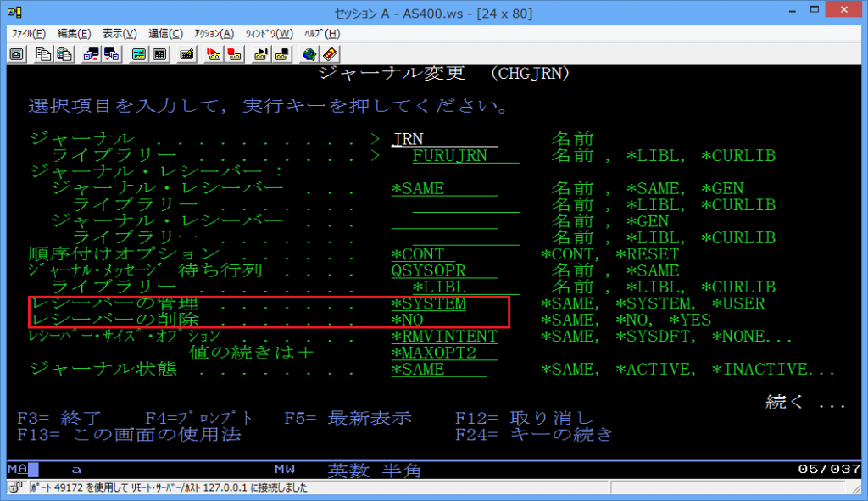This screenshot has height=501, width=868.
Task: Click the blank library field under *SAME
Action: 465,205
